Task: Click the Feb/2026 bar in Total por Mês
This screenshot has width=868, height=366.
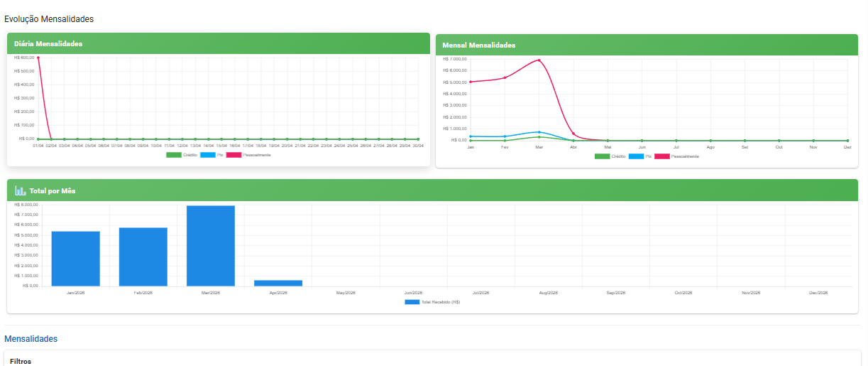Action: pos(143,257)
